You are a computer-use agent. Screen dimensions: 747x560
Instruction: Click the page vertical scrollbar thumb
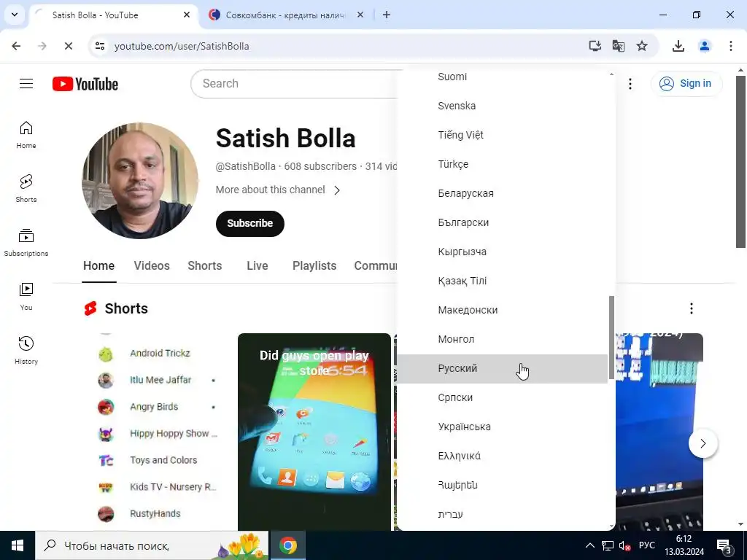[740, 161]
